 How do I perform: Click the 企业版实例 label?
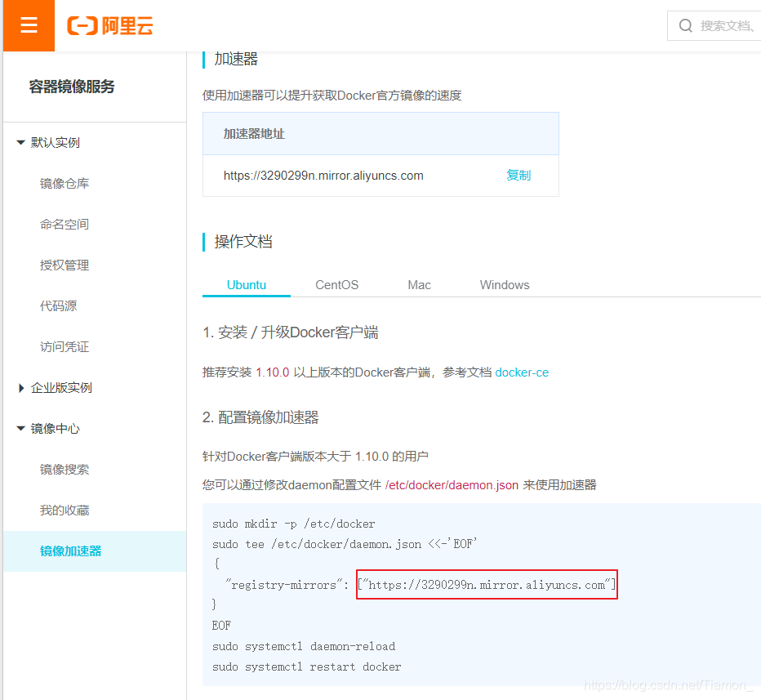click(61, 388)
